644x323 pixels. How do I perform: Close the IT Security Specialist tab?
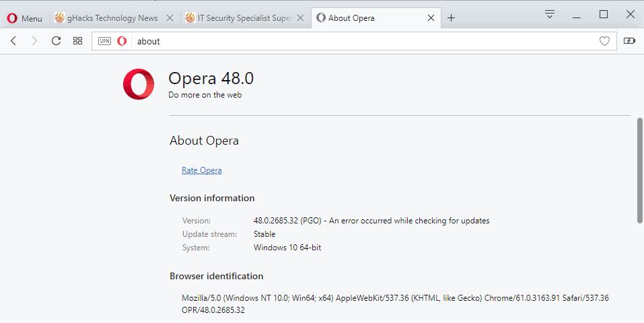point(301,18)
